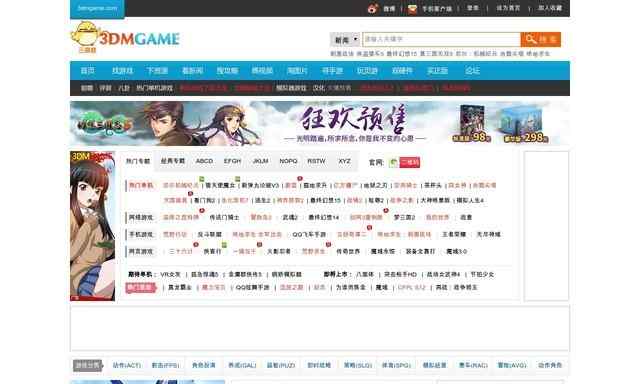Open 下资源 in the blue navigation bar
Image resolution: width=640 pixels, height=384 pixels.
(x=157, y=71)
